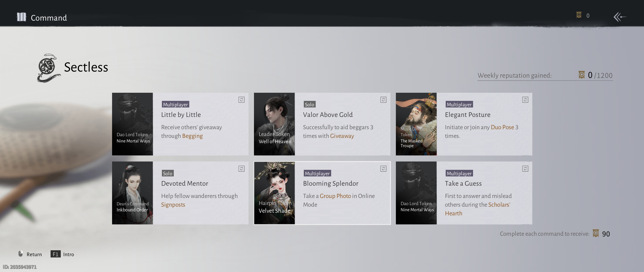Refresh the Elegant Posture command
This screenshot has height=272, width=644.
click(x=525, y=100)
